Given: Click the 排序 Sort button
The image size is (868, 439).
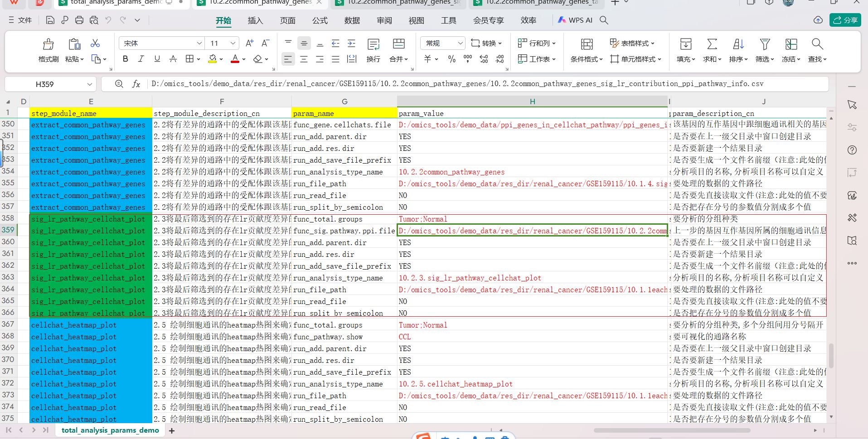Looking at the screenshot, I should [x=738, y=51].
